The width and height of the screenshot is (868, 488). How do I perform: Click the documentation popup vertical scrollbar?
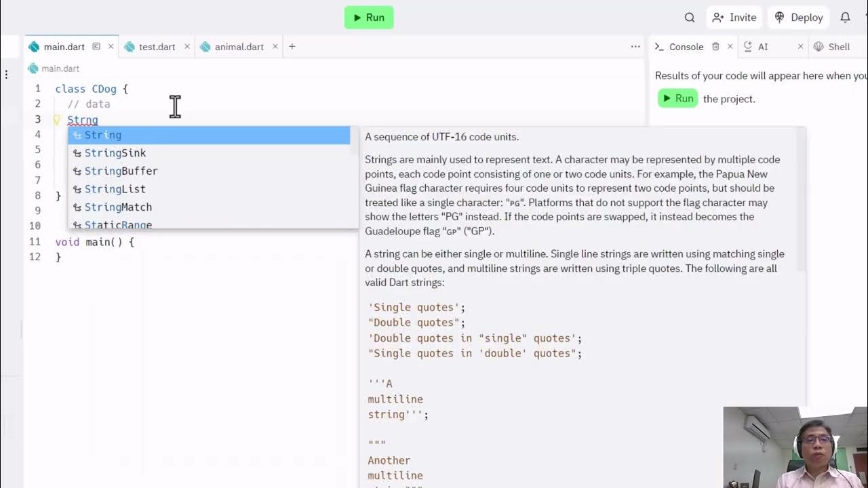[x=802, y=203]
